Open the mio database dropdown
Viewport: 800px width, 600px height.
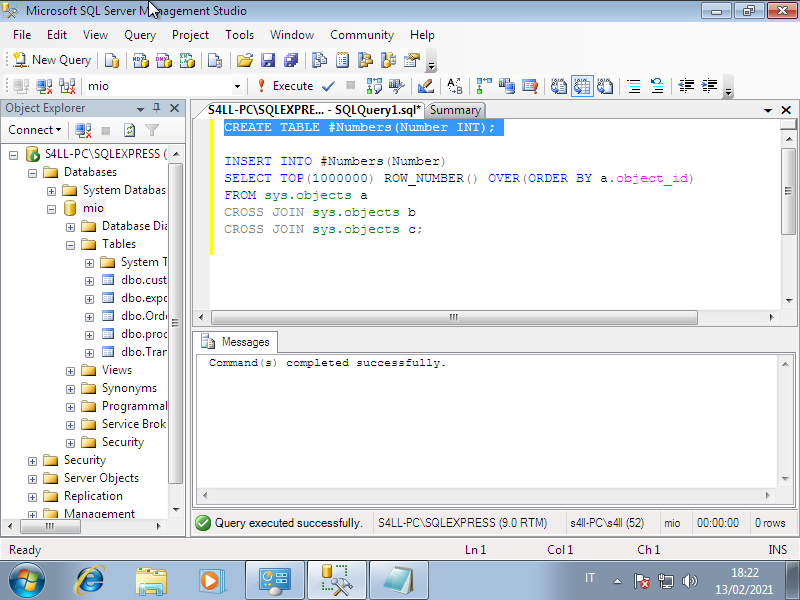[x=237, y=86]
